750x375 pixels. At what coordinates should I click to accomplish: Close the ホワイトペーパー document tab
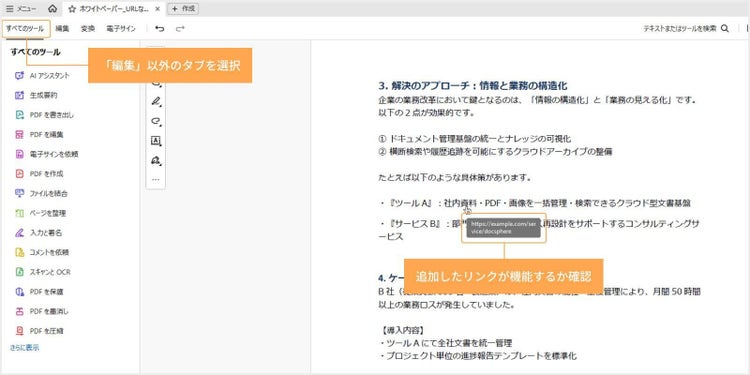157,9
